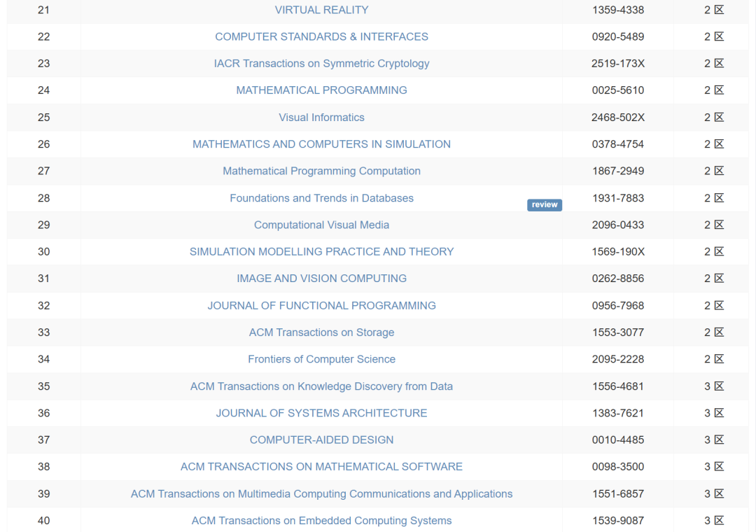Open Computational Visual Media journal

pyautogui.click(x=321, y=225)
